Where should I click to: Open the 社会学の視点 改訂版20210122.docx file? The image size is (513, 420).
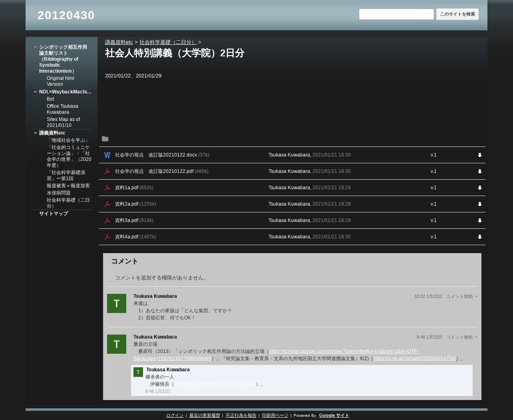156,155
